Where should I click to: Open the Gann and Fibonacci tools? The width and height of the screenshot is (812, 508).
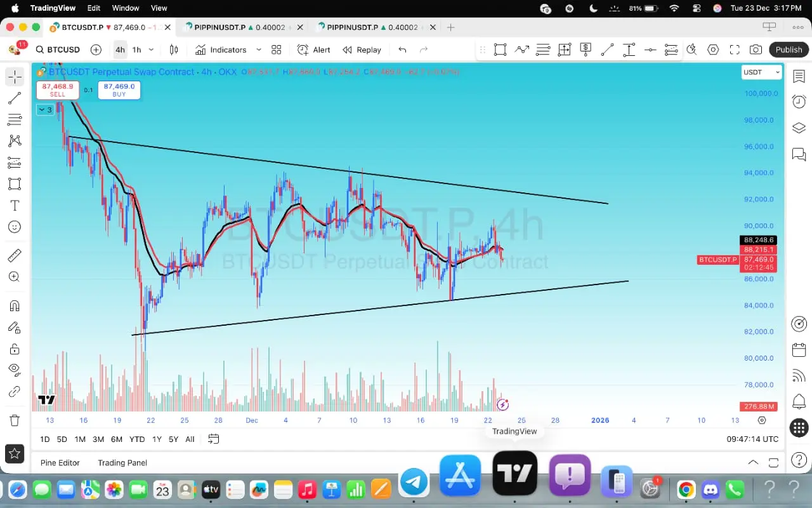(x=15, y=120)
